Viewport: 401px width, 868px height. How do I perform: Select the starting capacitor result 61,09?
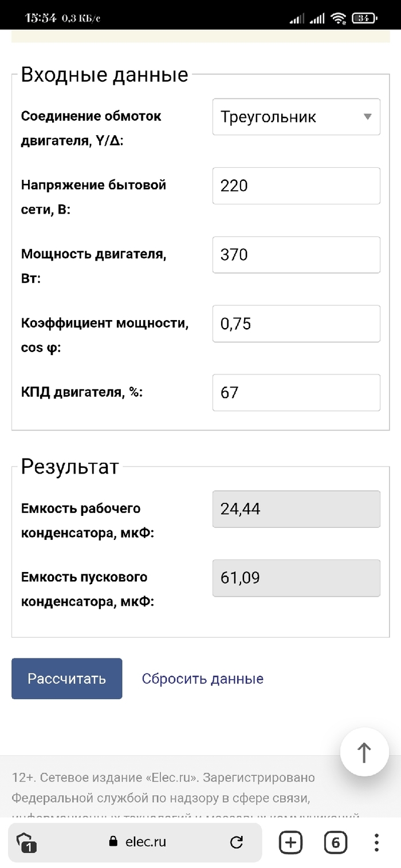296,578
